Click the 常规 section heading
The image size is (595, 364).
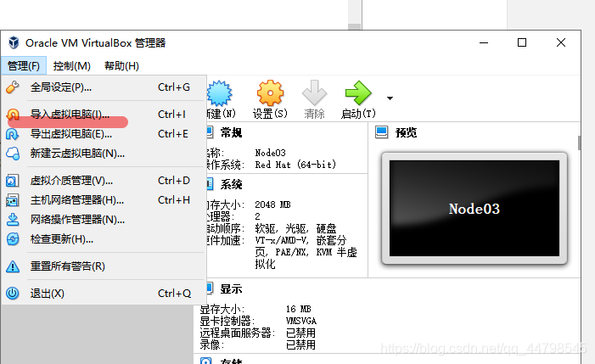pos(231,132)
